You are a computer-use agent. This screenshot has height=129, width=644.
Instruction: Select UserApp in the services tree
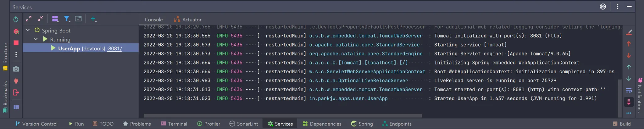click(69, 48)
